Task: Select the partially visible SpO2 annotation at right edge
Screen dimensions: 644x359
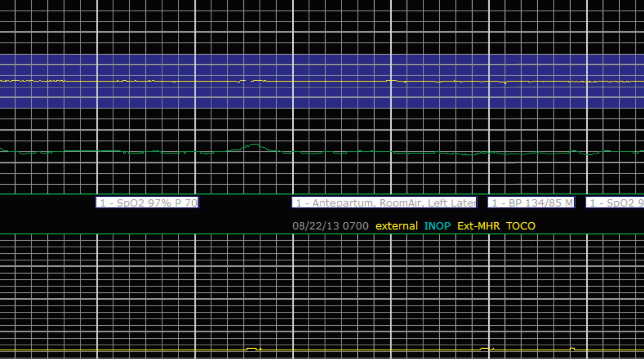Action: coord(615,202)
